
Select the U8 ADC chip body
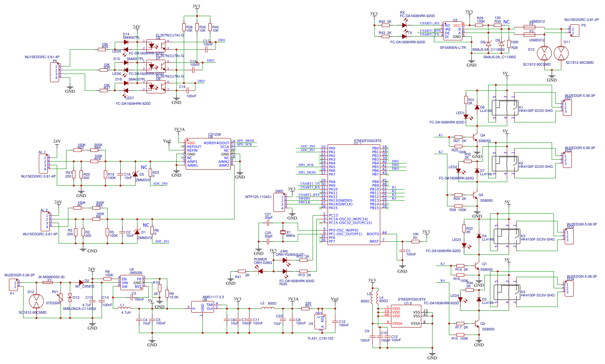tap(208, 154)
